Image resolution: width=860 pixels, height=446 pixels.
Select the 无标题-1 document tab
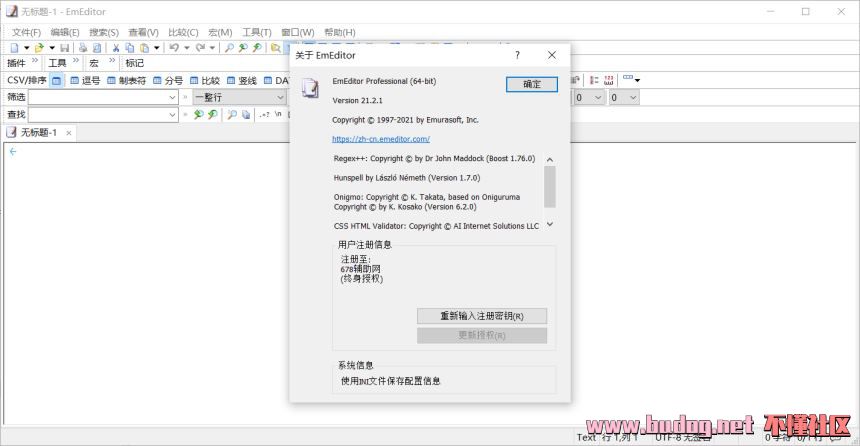point(39,133)
